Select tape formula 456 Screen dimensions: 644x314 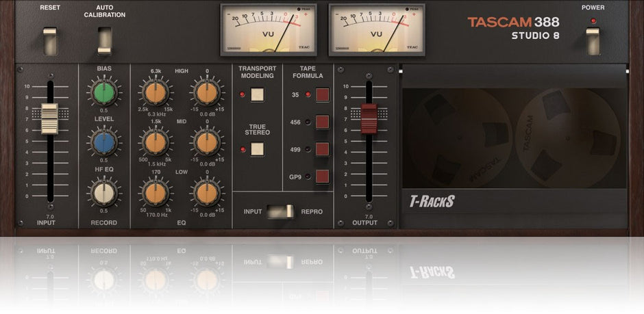click(x=323, y=122)
